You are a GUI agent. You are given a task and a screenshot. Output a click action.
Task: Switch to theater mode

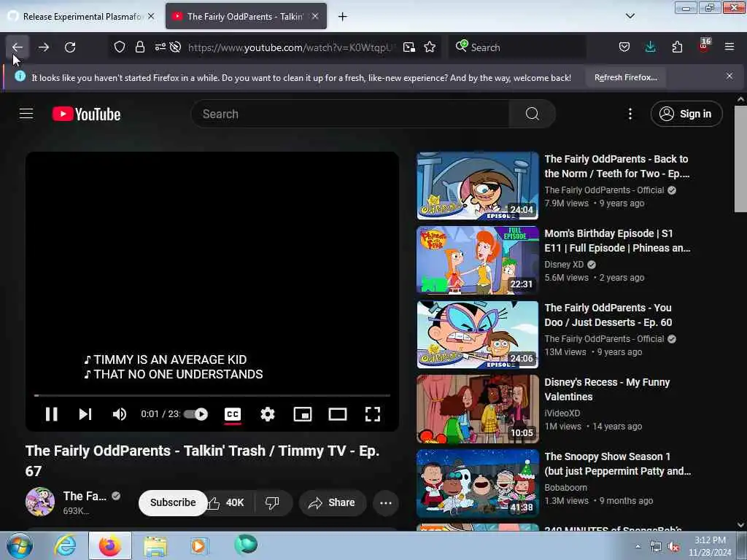click(338, 414)
